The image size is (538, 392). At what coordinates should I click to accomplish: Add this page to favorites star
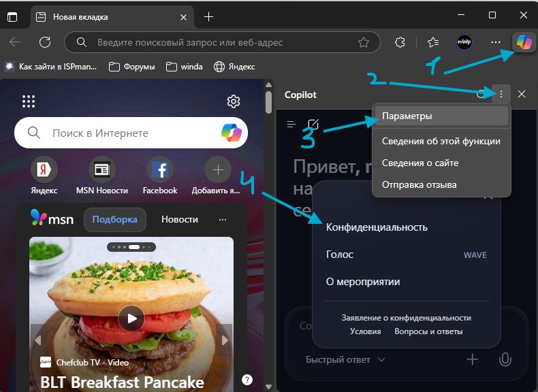pos(364,42)
